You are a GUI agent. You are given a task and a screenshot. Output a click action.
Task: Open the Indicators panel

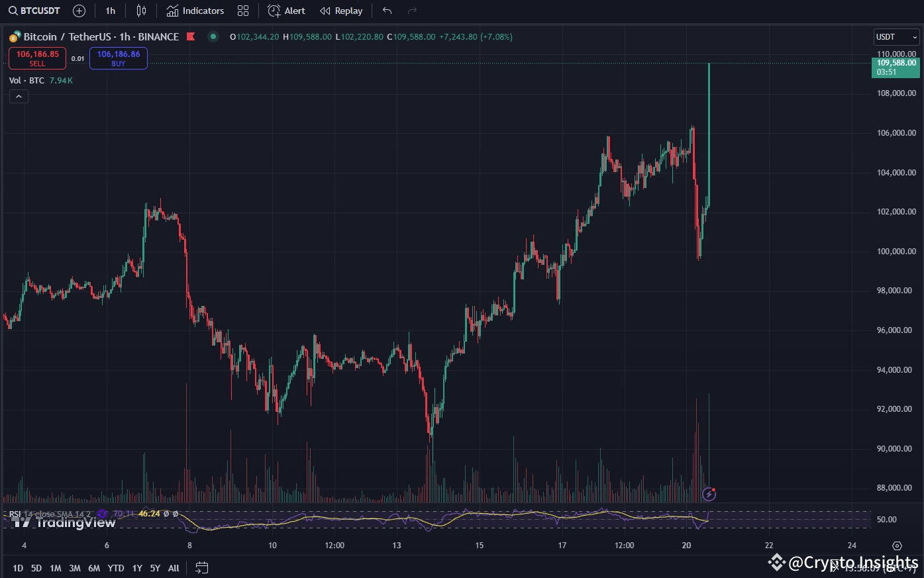pos(194,11)
